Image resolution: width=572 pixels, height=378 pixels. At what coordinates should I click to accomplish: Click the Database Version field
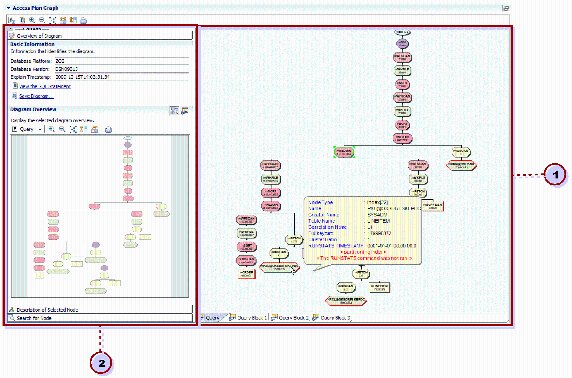[122, 69]
